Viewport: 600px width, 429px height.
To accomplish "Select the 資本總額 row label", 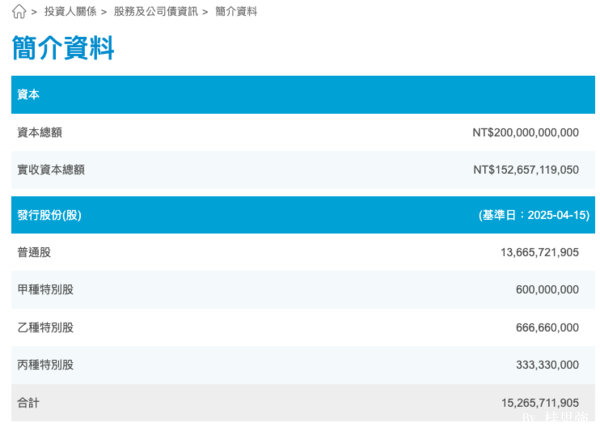I will click(40, 132).
